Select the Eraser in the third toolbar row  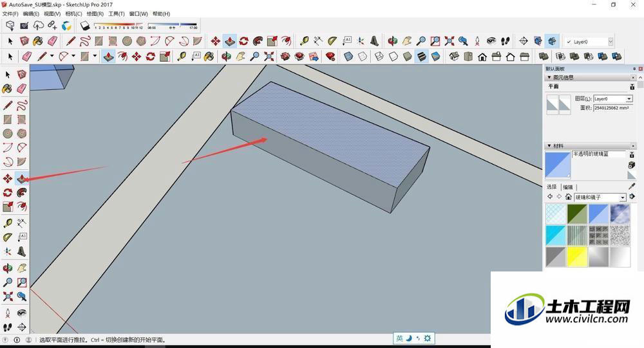tap(26, 56)
